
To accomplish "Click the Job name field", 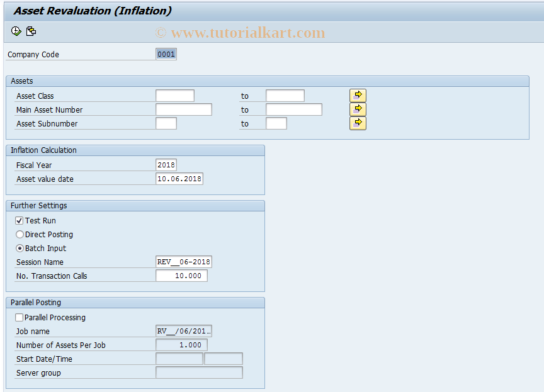I will pyautogui.click(x=183, y=331).
